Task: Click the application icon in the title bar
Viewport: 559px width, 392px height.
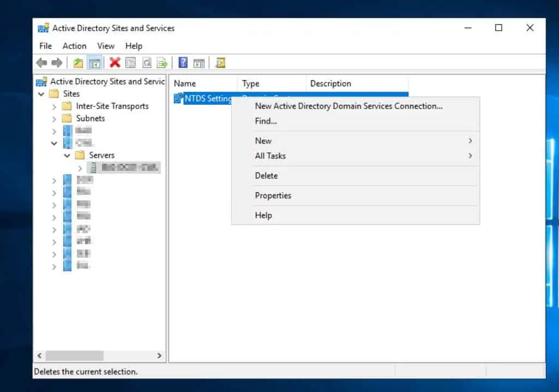Action: [x=43, y=28]
